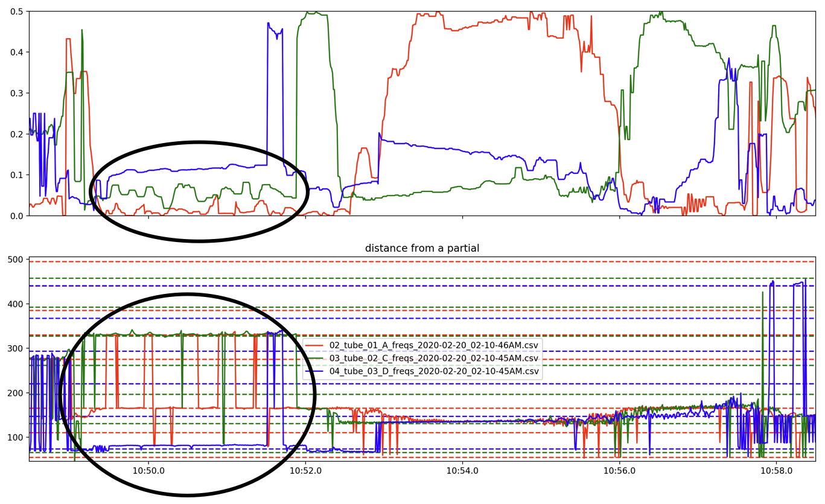Click the blue legend line for tube_03_D
The height and width of the screenshot is (504, 825).
tap(316, 371)
